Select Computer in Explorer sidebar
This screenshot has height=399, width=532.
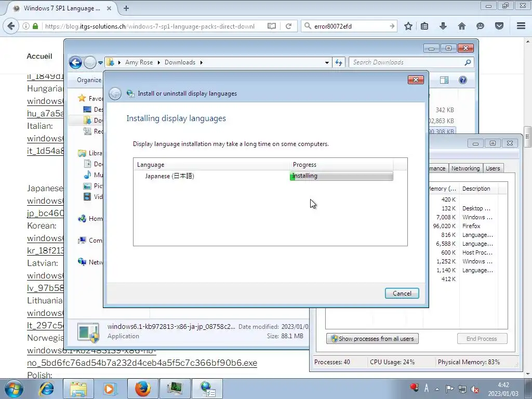click(x=90, y=240)
